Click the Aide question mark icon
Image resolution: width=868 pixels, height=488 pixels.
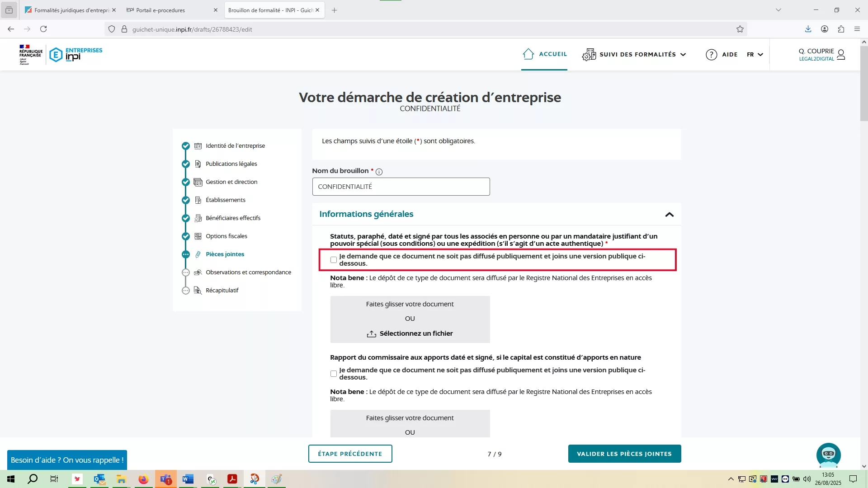[711, 55]
